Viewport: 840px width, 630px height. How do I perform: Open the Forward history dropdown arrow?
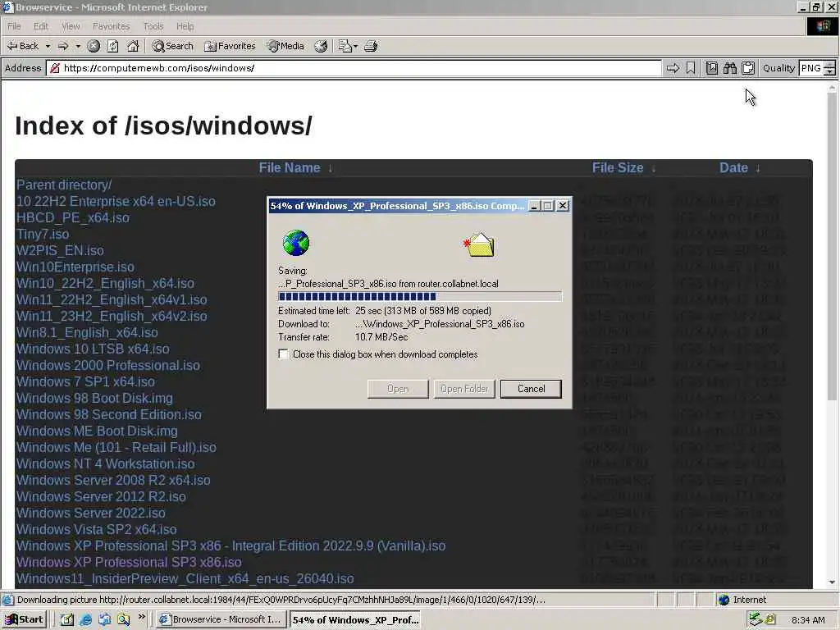[78, 46]
